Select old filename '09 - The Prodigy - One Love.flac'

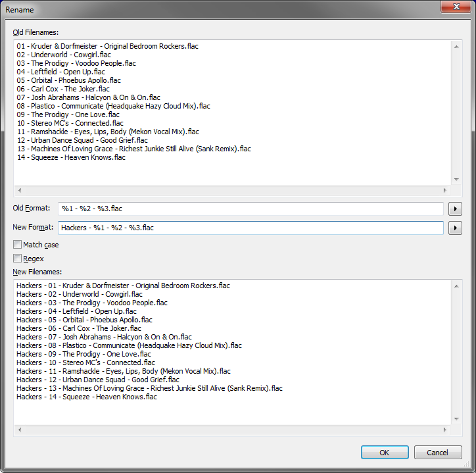pyautogui.click(x=68, y=114)
